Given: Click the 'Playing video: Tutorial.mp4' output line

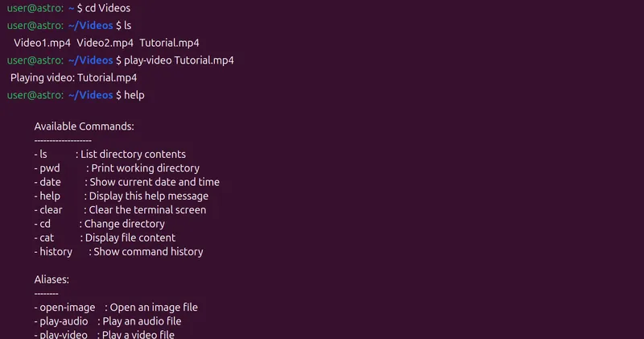Looking at the screenshot, I should (x=73, y=78).
